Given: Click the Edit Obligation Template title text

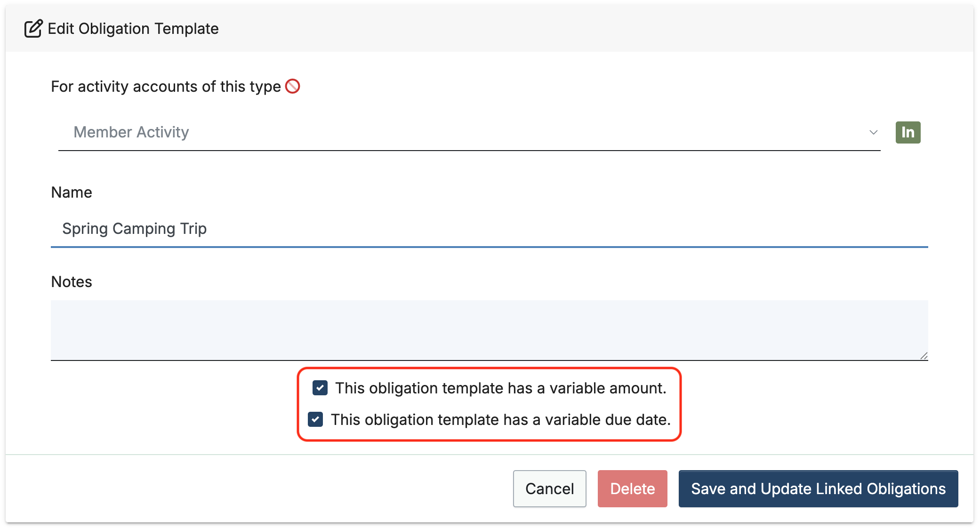Looking at the screenshot, I should point(133,29).
